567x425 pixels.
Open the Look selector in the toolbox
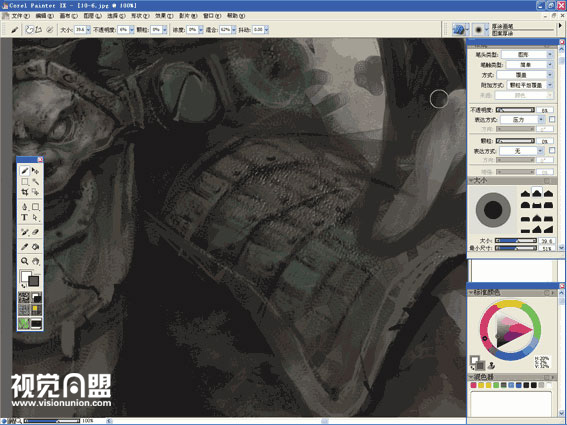24,323
